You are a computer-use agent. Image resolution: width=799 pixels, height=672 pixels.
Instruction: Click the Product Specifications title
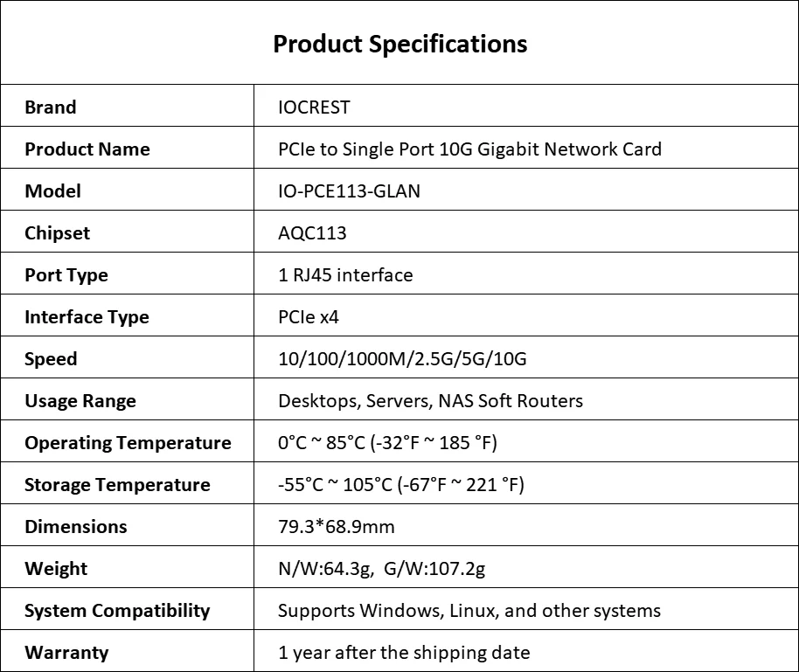click(400, 44)
